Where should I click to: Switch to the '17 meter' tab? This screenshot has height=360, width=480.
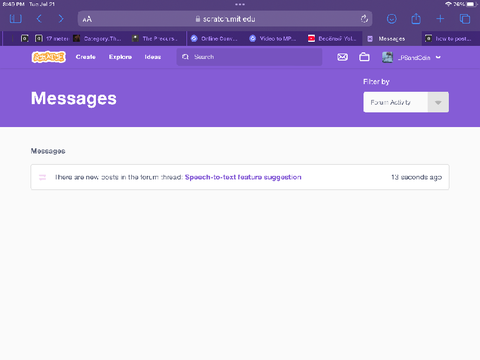click(52, 39)
